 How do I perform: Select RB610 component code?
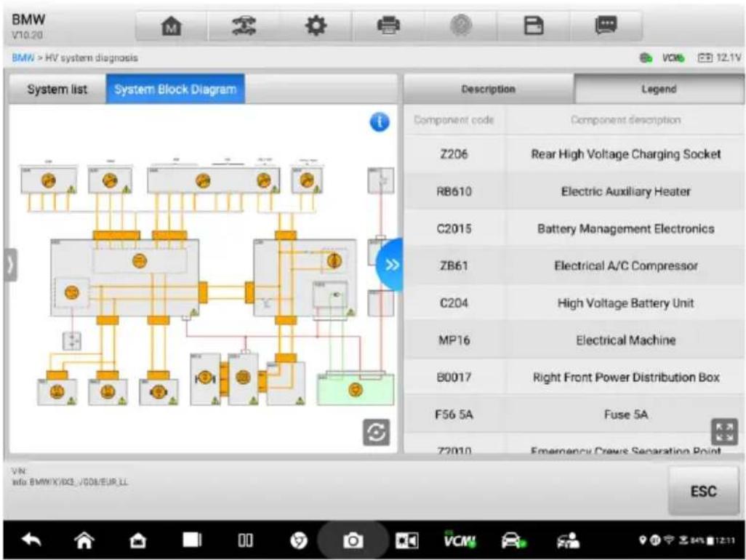click(454, 191)
